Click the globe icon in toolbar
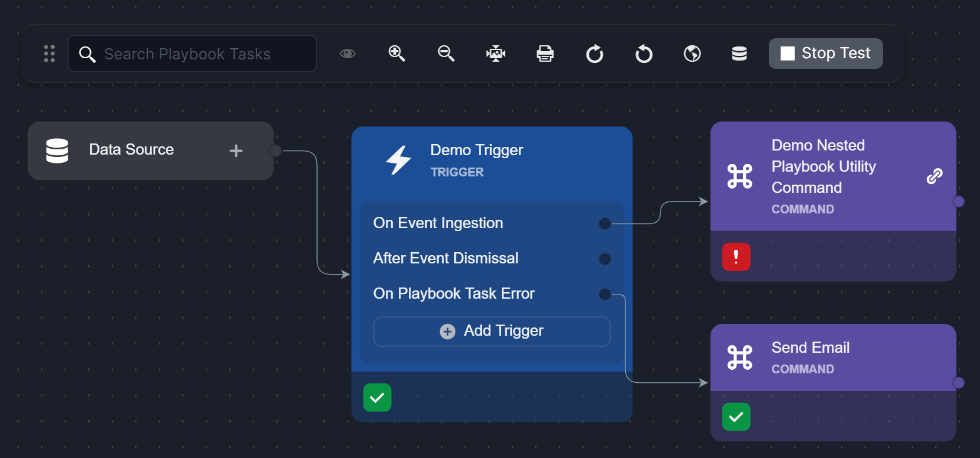The image size is (980, 458). [692, 54]
